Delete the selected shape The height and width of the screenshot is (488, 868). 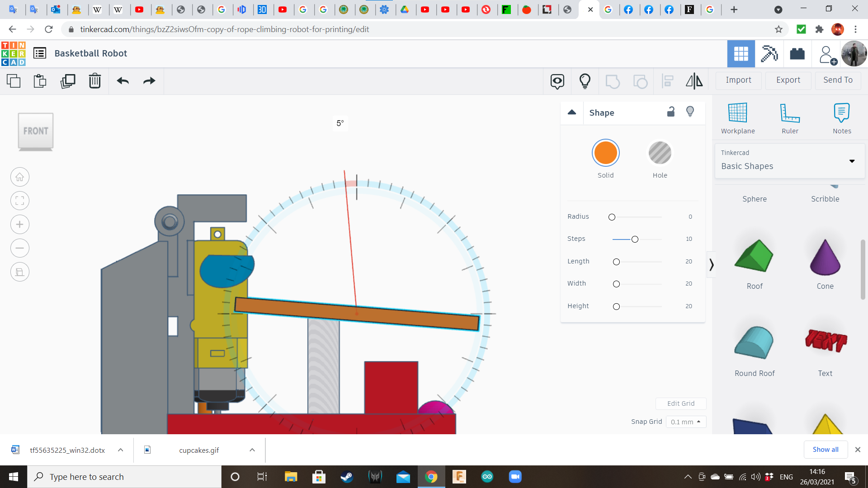coord(95,81)
